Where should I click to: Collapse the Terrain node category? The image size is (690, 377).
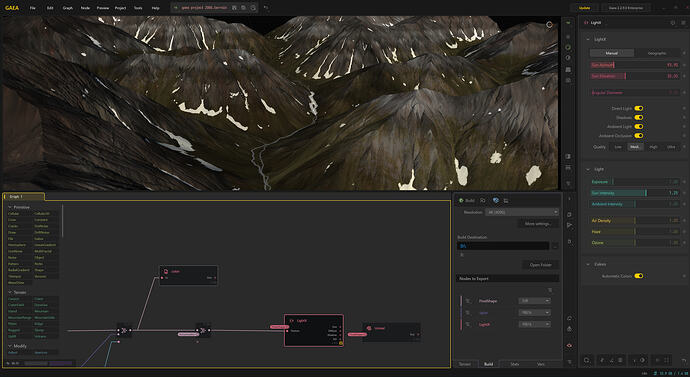coord(10,292)
